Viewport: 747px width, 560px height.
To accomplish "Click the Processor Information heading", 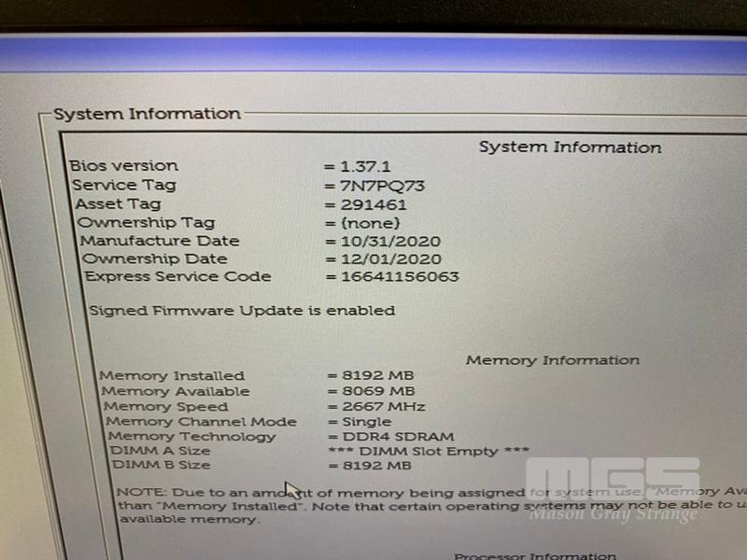I will [533, 556].
